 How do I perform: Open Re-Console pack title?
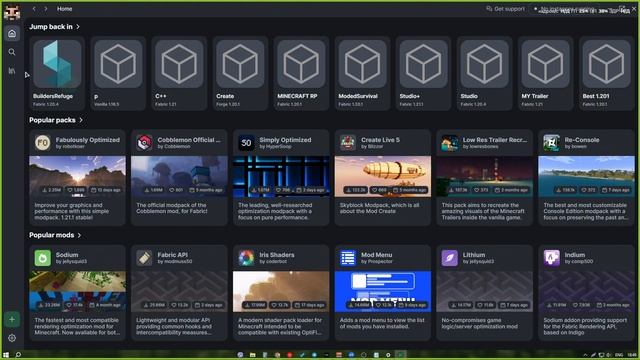[582, 140]
